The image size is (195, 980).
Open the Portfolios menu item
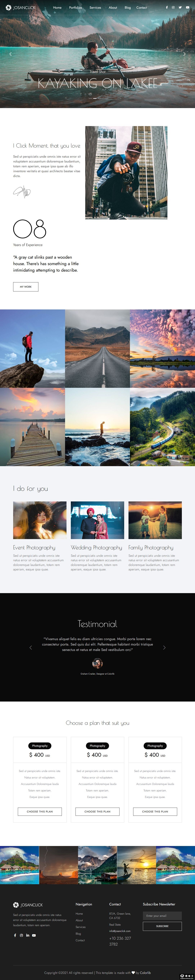pos(75,8)
